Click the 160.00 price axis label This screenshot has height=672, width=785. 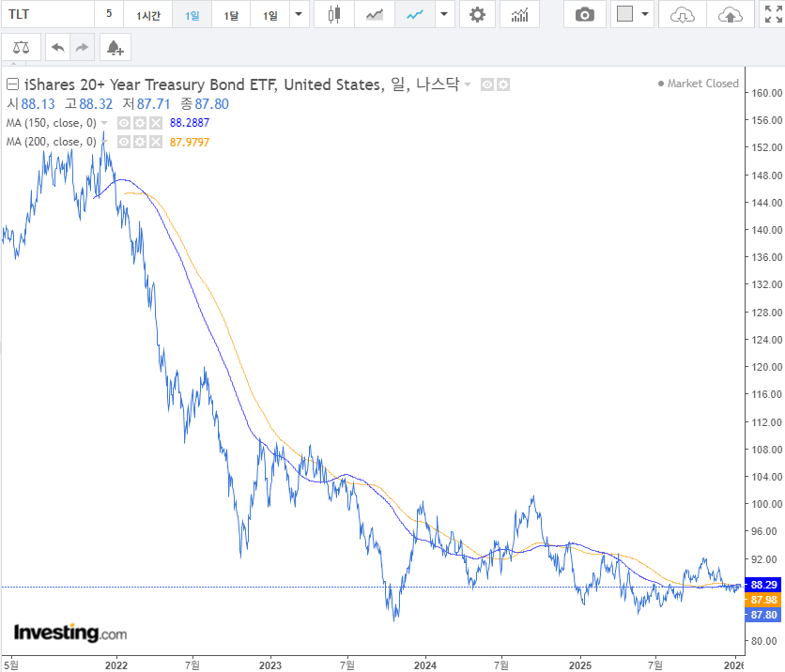pos(766,93)
